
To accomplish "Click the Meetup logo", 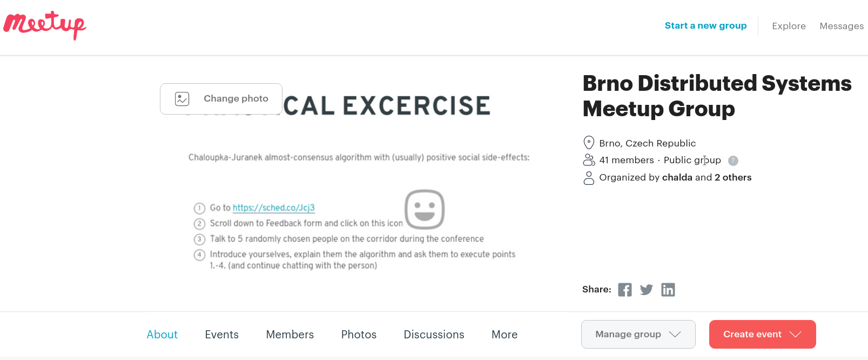I will tap(45, 25).
